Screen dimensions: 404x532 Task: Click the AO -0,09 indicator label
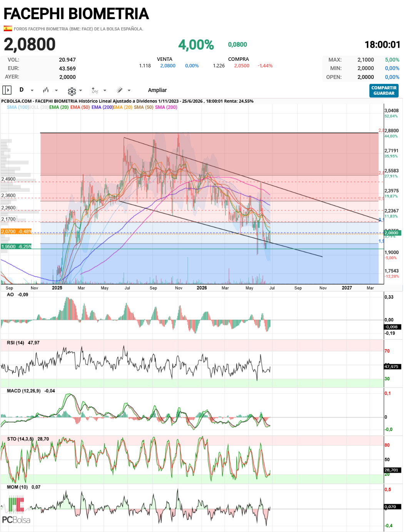click(18, 294)
